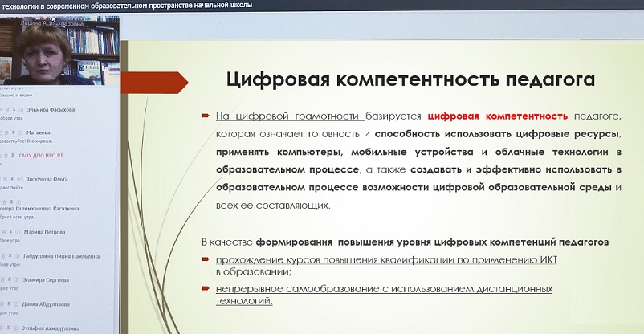Click the chat panel vertical scrollbar

(x=116, y=236)
